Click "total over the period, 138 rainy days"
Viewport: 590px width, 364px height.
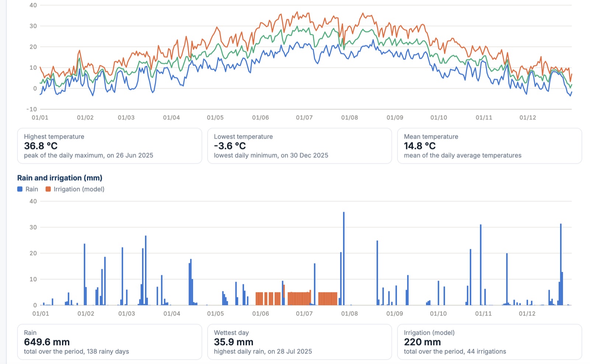76,351
